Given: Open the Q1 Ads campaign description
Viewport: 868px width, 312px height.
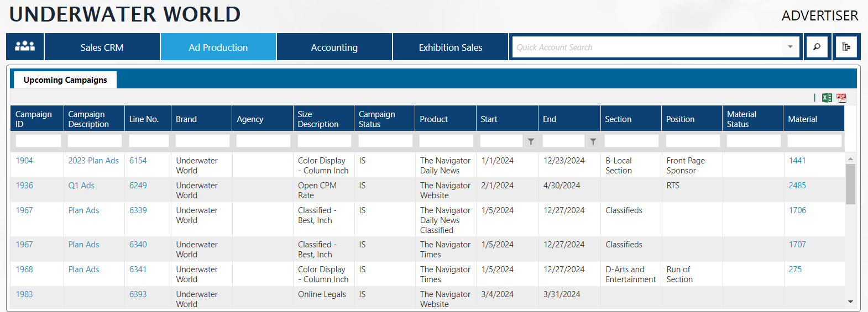Looking at the screenshot, I should point(81,186).
